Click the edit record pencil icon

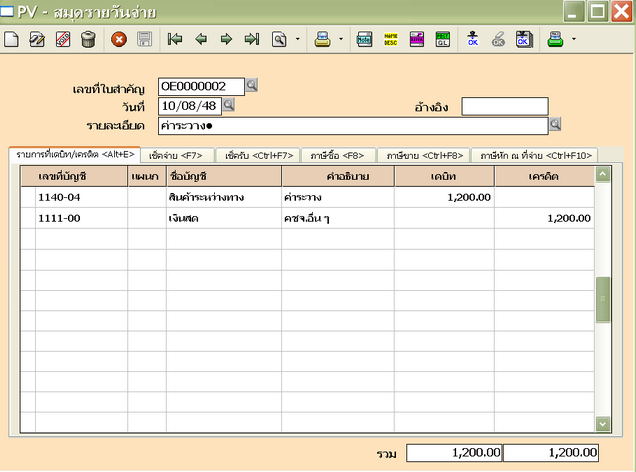click(x=37, y=40)
